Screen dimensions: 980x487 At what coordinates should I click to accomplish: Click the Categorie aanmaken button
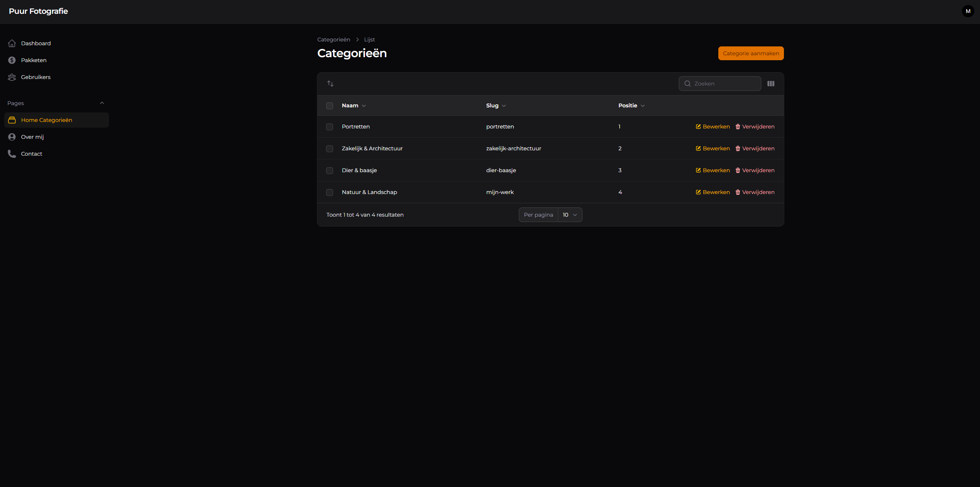751,53
